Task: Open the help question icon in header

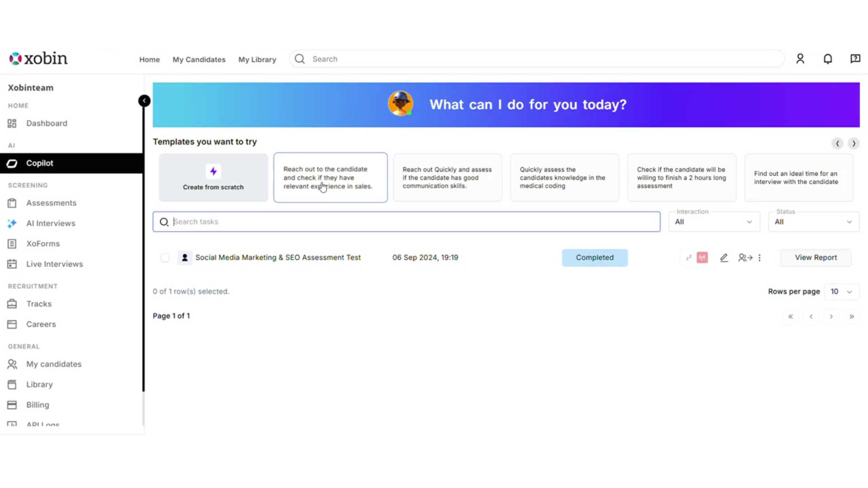Action: pos(855,59)
